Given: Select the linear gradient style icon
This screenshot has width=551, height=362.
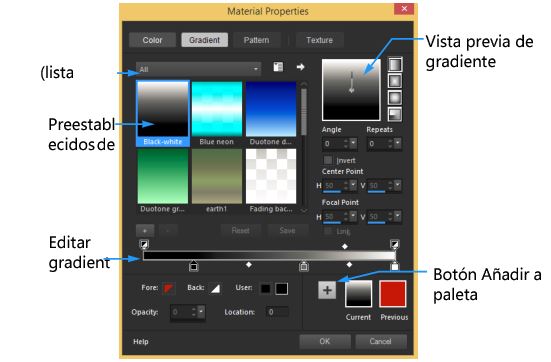Looking at the screenshot, I should 395,64.
